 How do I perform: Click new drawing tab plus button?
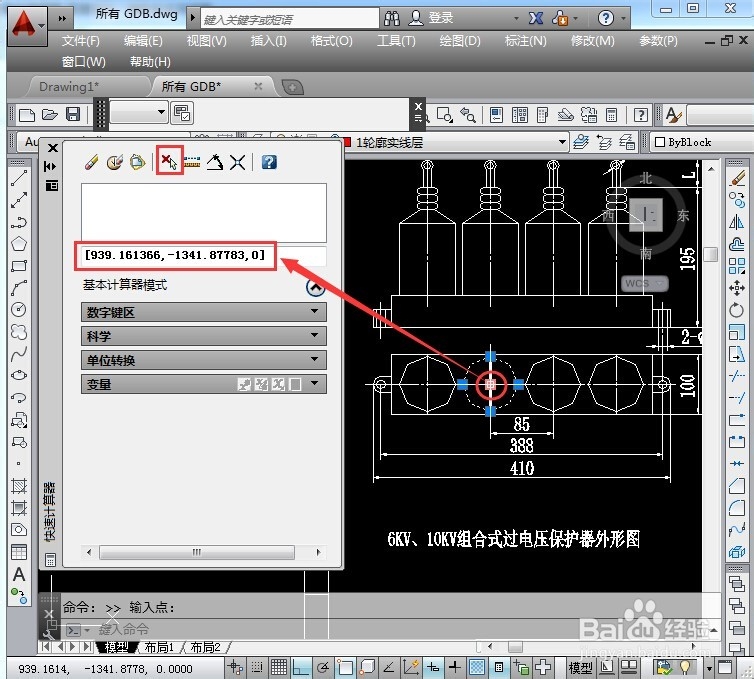point(292,87)
